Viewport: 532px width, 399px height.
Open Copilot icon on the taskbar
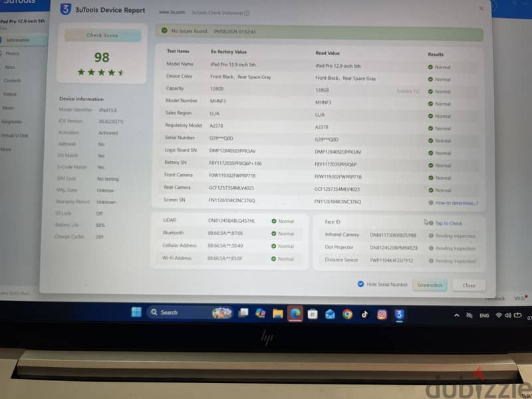point(261,313)
